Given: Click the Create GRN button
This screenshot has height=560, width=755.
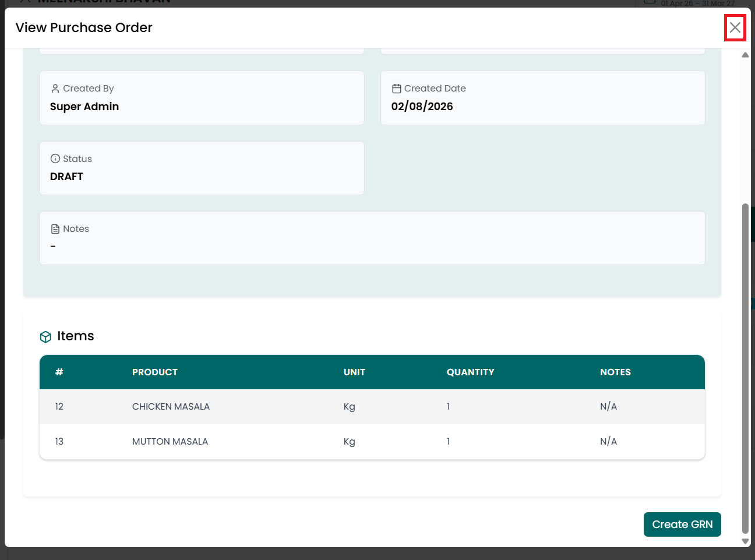Looking at the screenshot, I should click(682, 524).
